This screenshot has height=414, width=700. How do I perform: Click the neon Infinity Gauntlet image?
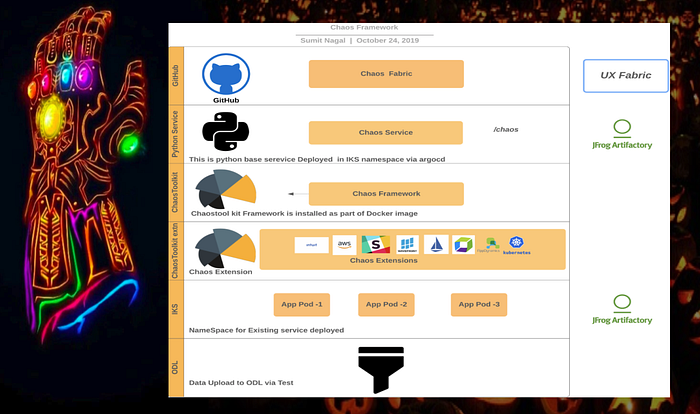[85, 174]
